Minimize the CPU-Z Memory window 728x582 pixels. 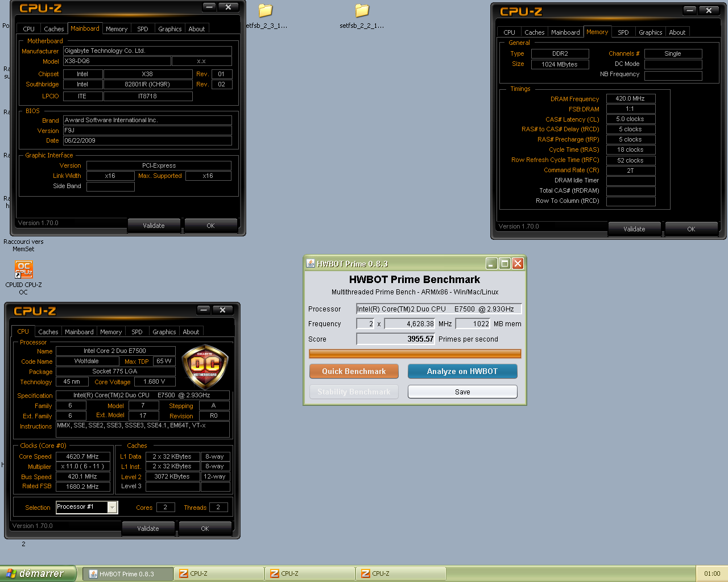pos(690,10)
